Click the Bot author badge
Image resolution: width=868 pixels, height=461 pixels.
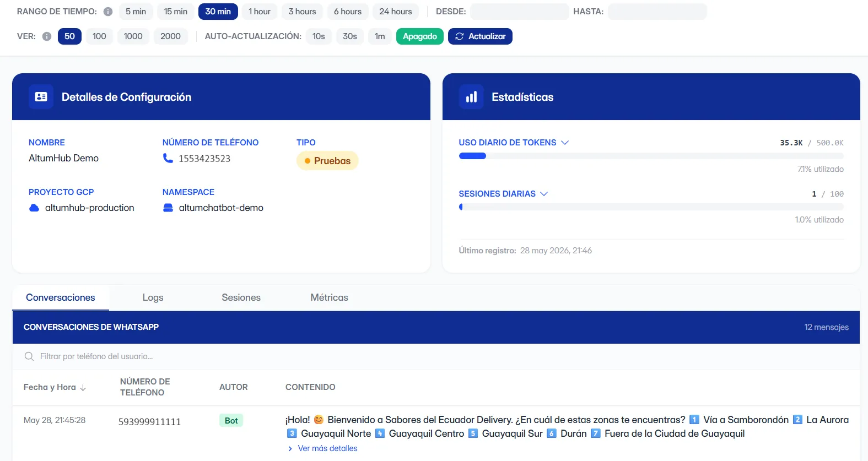point(231,421)
